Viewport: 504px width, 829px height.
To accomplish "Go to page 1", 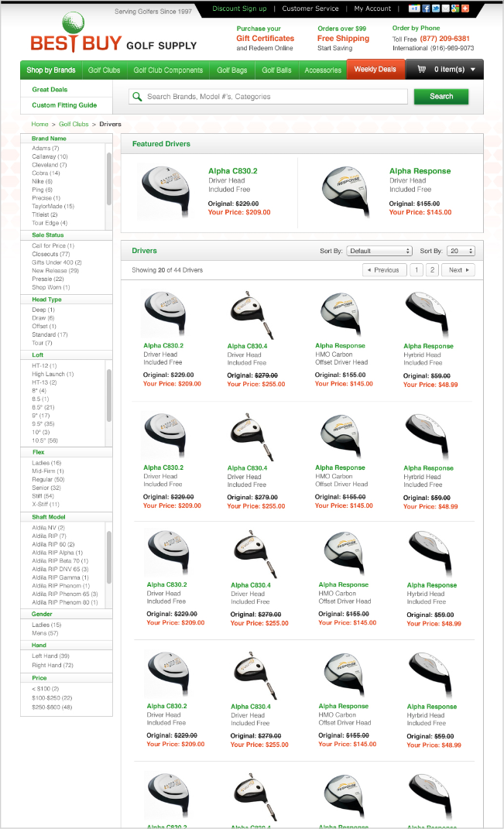I will click(x=417, y=269).
